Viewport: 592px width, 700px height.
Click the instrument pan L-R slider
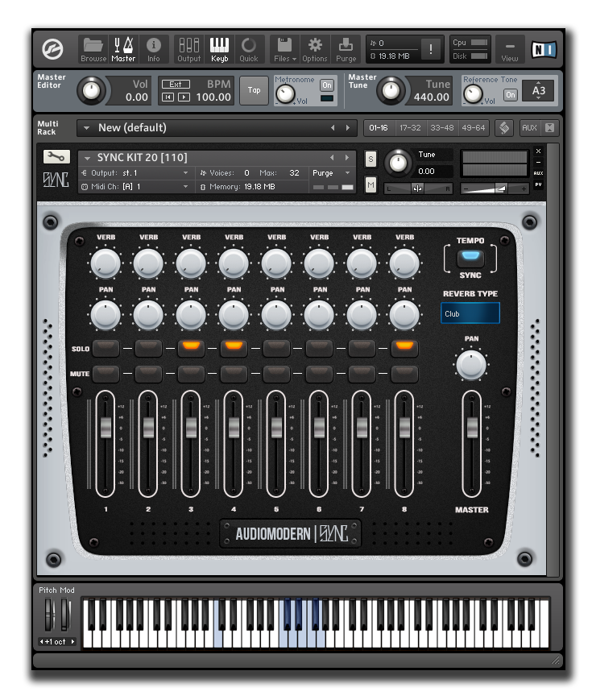tap(418, 188)
